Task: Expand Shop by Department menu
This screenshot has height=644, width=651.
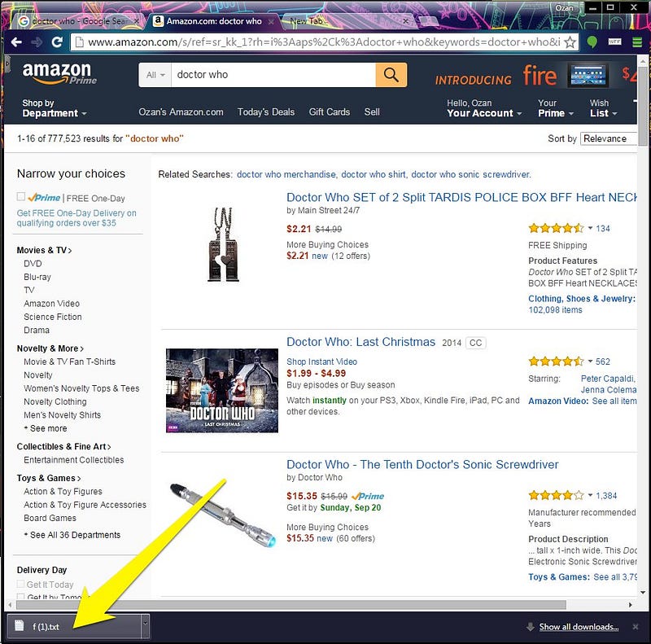Action: click(55, 108)
